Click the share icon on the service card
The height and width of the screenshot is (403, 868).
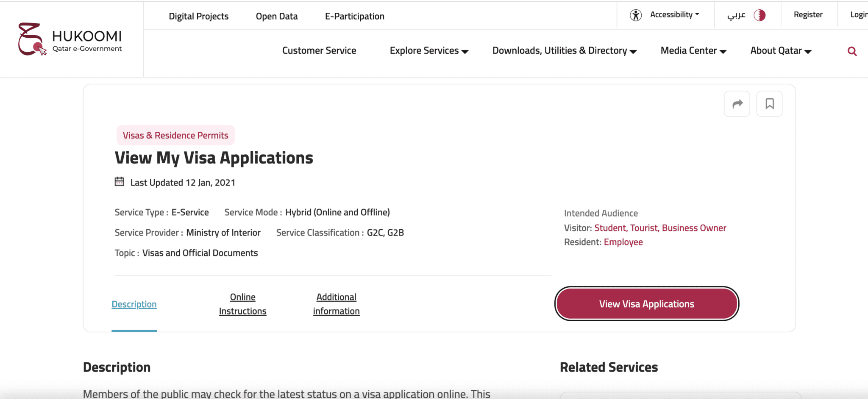737,103
